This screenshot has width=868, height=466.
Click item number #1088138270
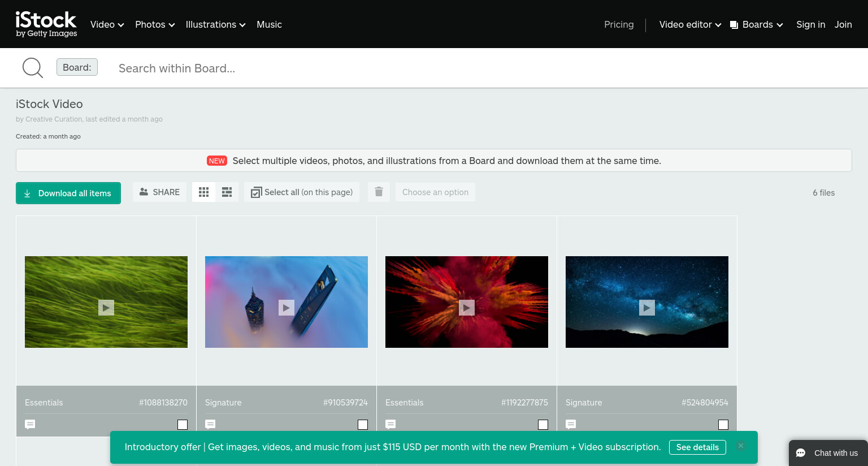(163, 403)
